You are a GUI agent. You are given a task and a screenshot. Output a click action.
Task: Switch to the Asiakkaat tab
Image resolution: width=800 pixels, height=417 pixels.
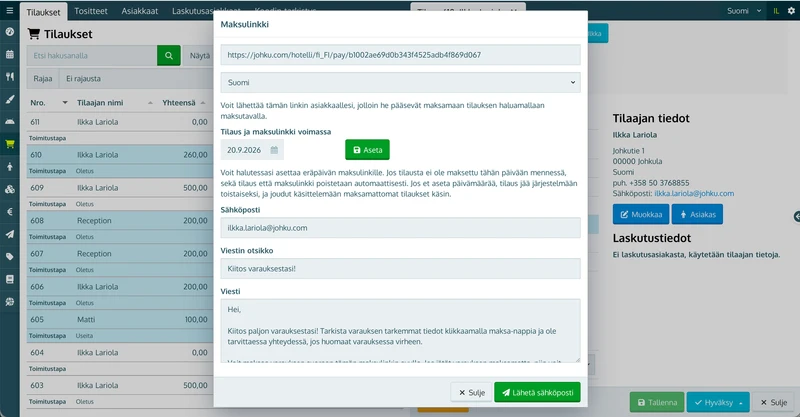pyautogui.click(x=140, y=11)
